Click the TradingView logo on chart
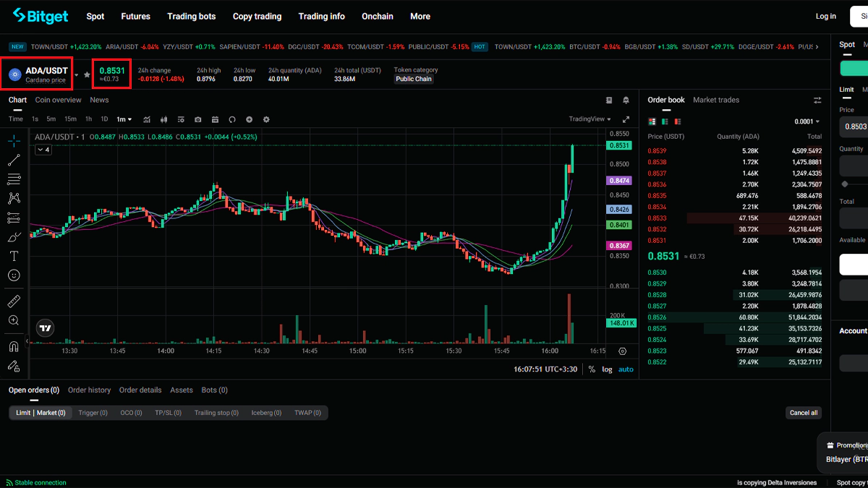 pos(46,328)
